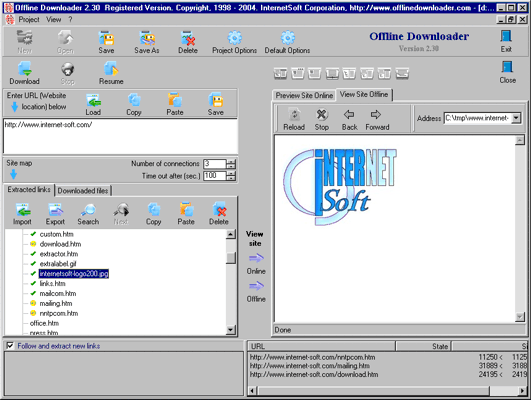The height and width of the screenshot is (400, 531).
Task: Decrease the Time out seconds spinner
Action: pos(231,178)
